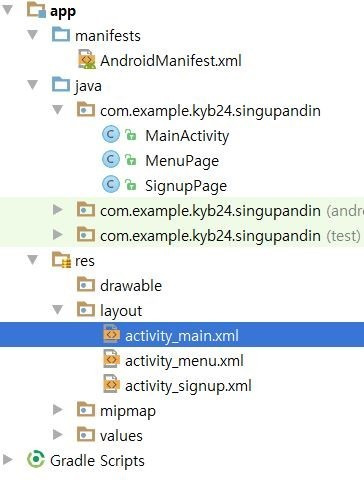Click the SignupPage class icon

111,185
